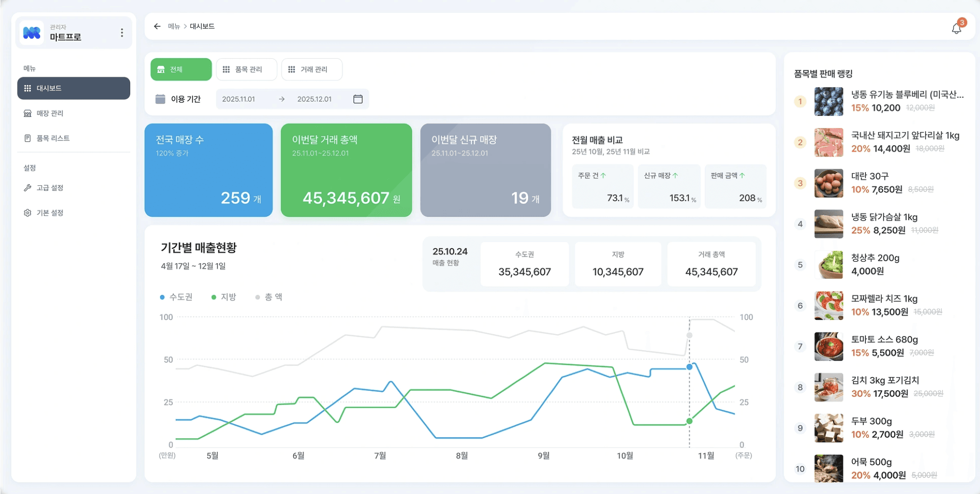Viewport: 980px width, 494px height.
Task: Open 냉동 닭가슴살 1kg ranking item
Action: point(880,224)
